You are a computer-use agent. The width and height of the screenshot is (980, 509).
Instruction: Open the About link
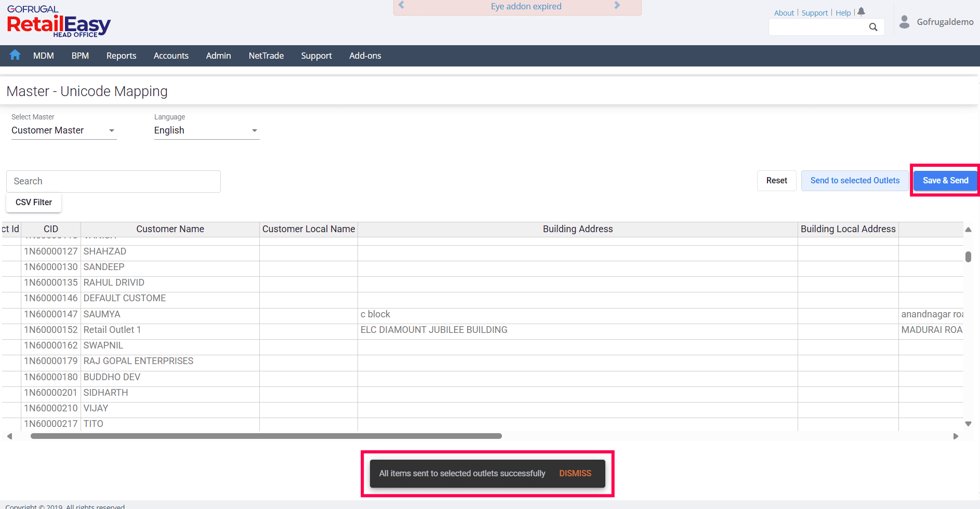coord(784,13)
